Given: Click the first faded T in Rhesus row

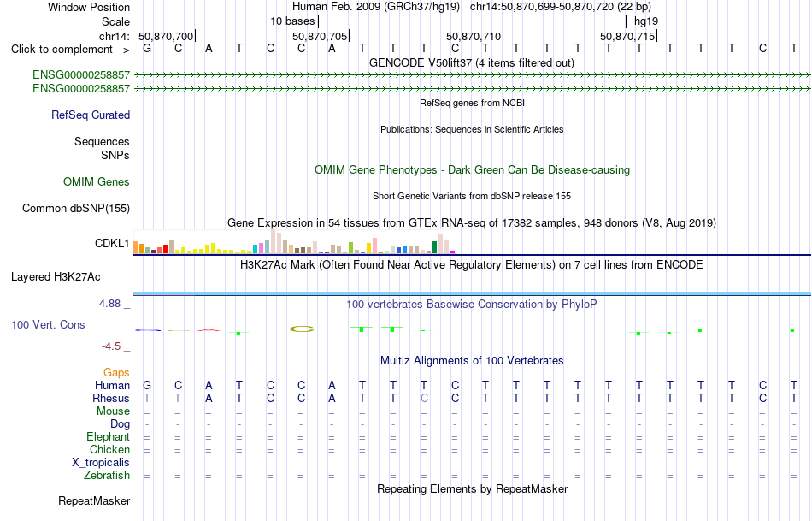Looking at the screenshot, I should [x=147, y=398].
